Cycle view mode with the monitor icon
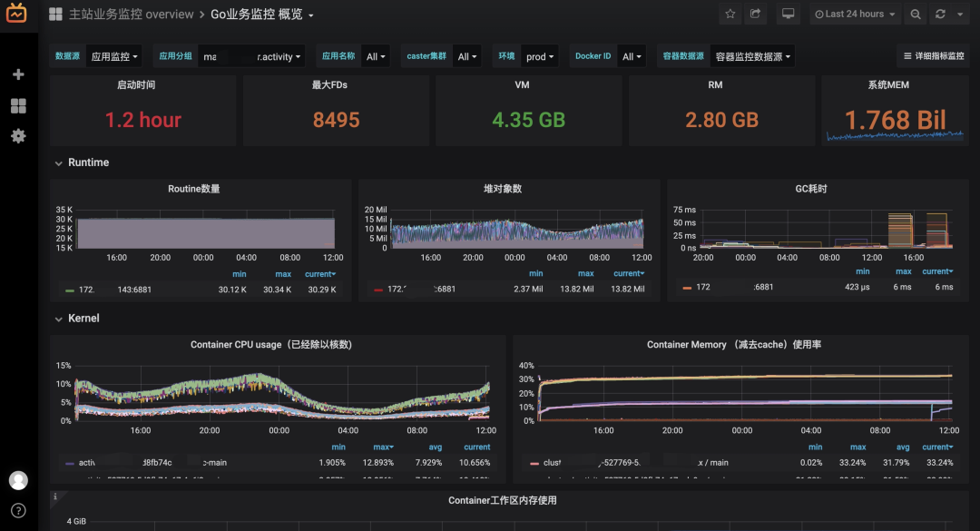The width and height of the screenshot is (980, 531). click(x=788, y=15)
